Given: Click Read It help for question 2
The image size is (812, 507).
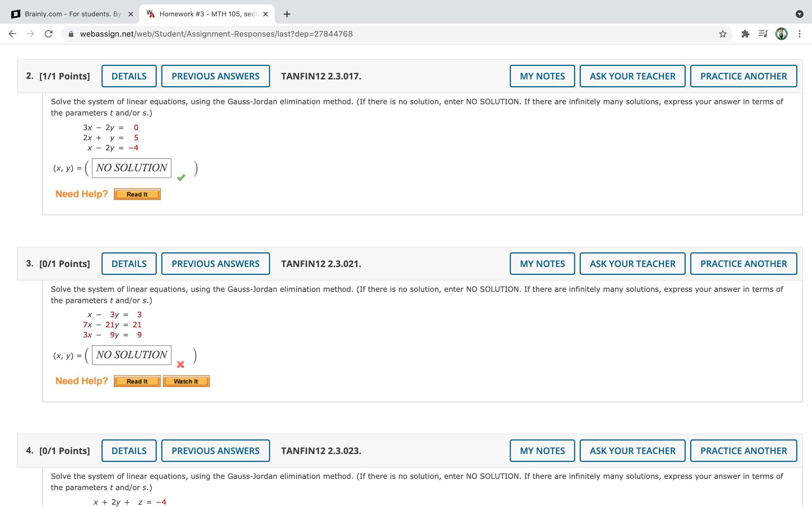Looking at the screenshot, I should click(x=137, y=194).
